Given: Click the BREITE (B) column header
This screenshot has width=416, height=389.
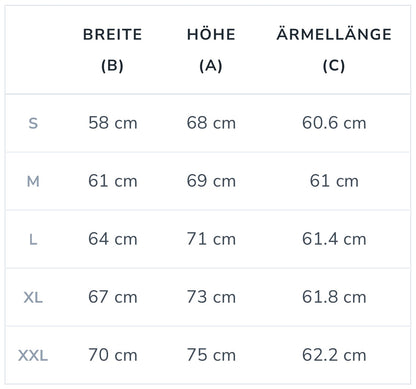Looking at the screenshot, I should pos(113,50).
